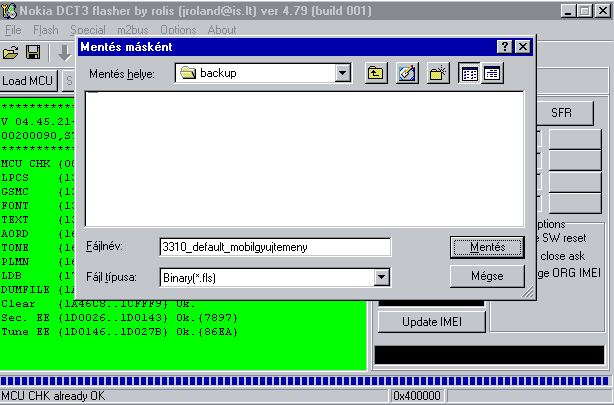Click the Sec. EE log line
The height and width of the screenshot is (405, 614).
(x=119, y=318)
